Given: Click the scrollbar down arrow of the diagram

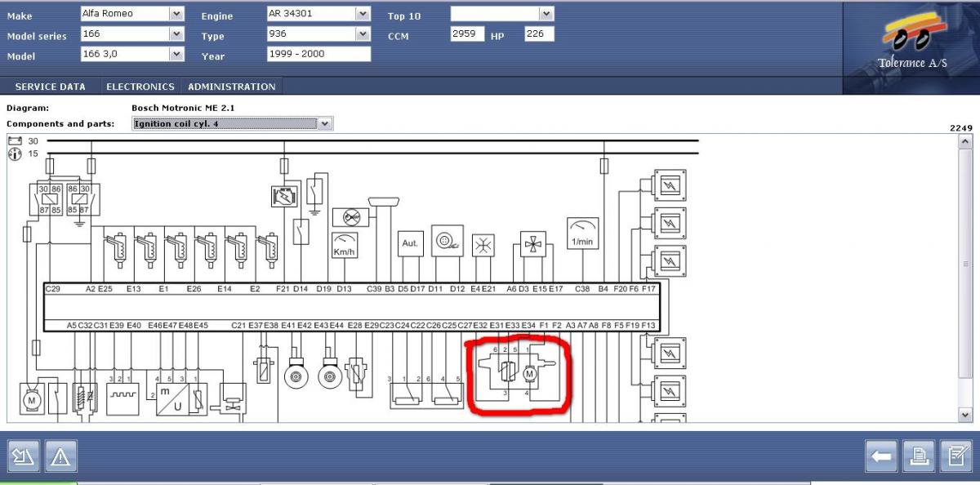Looking at the screenshot, I should tap(966, 416).
